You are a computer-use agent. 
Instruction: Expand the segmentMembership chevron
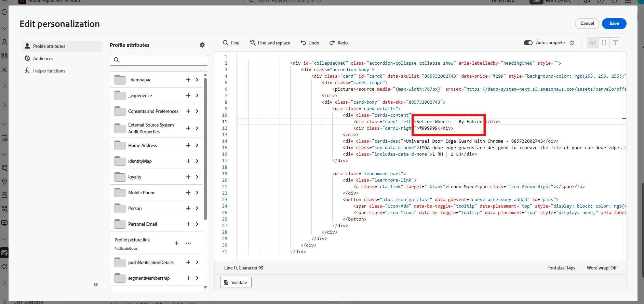(197, 278)
